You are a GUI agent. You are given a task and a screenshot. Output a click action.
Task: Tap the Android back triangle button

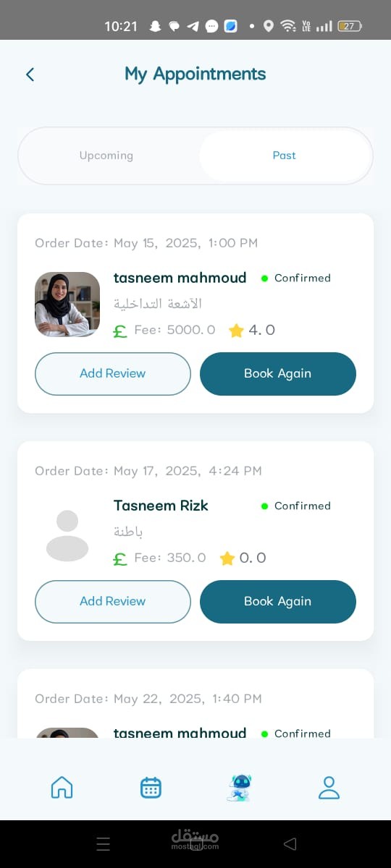(x=290, y=843)
